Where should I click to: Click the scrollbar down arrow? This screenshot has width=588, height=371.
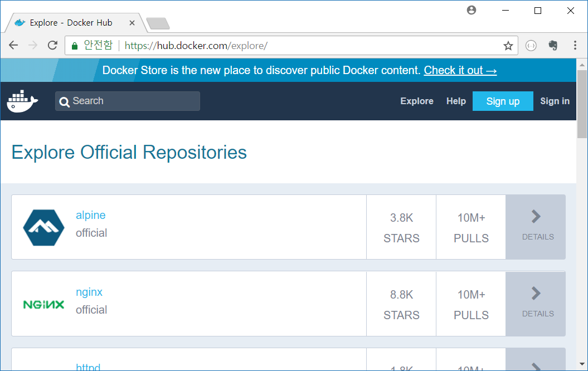pyautogui.click(x=582, y=364)
